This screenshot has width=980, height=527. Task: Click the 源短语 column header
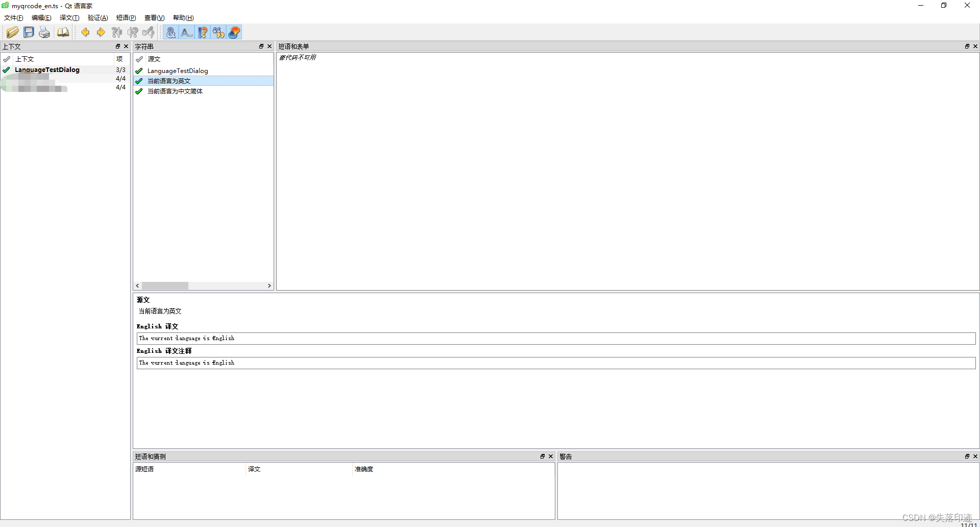coord(189,469)
